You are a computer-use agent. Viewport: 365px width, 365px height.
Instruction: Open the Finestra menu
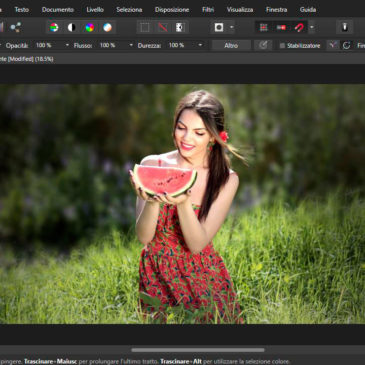276,10
